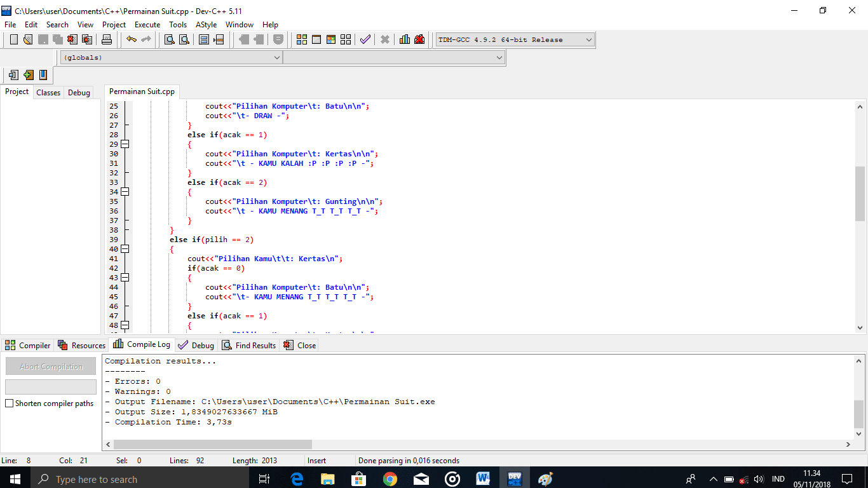Click the Find magnifier icon

tap(170, 39)
